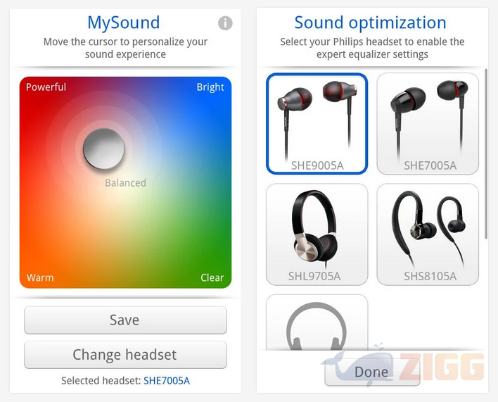Click the MySound heading

tap(124, 23)
